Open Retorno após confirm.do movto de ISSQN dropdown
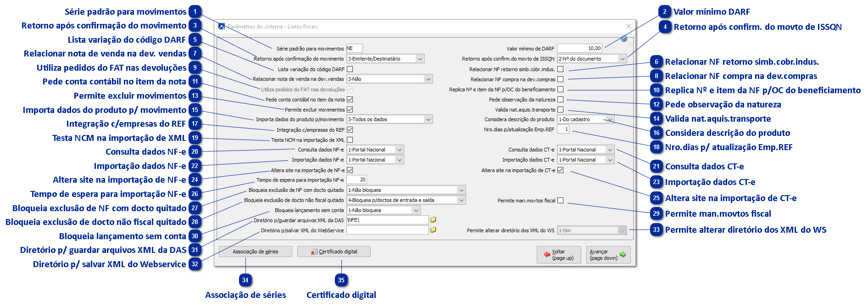The image size is (868, 308). coord(592,59)
